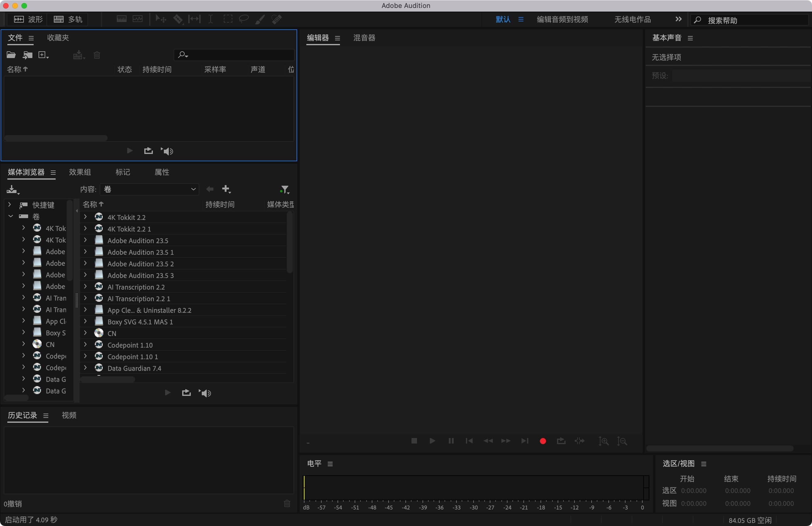The image size is (812, 526).
Task: Toggle Loop Playback in transport
Action: [561, 441]
